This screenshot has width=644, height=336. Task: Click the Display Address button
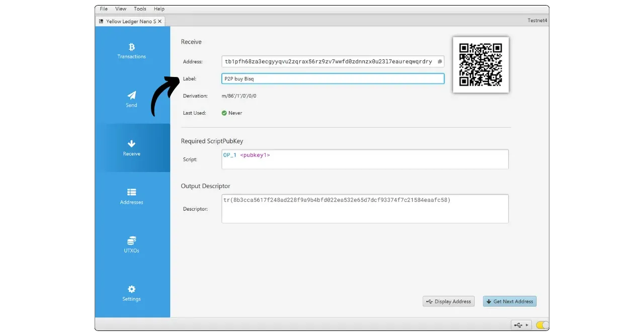[448, 301]
